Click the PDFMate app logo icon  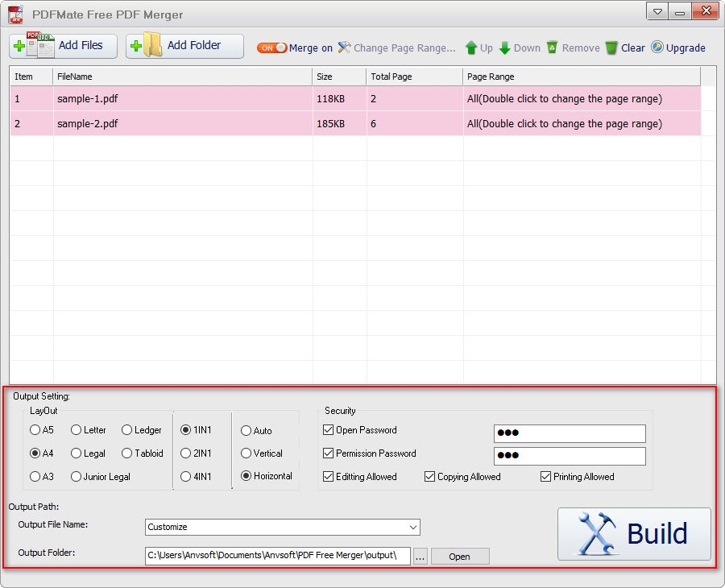click(x=16, y=14)
